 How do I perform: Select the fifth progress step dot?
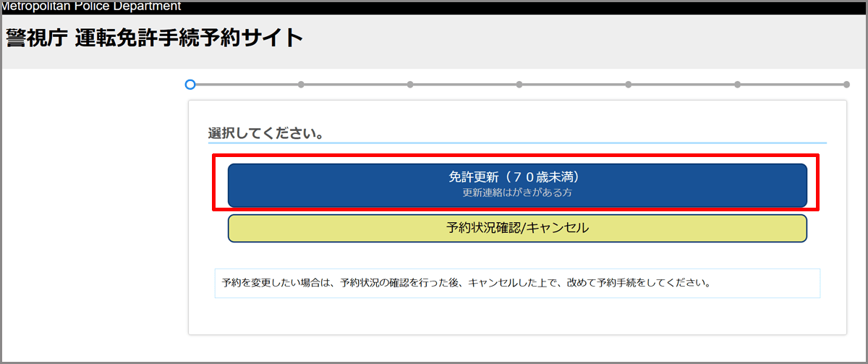628,85
